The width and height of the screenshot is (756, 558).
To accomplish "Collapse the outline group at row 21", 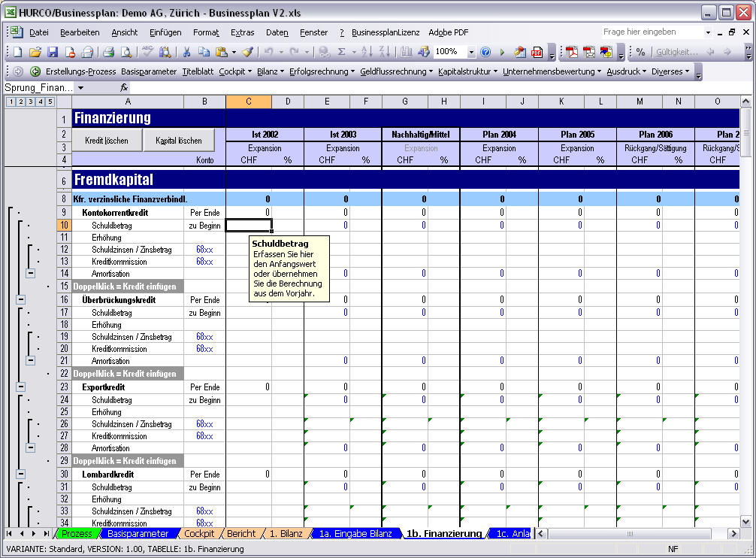I will [30, 360].
